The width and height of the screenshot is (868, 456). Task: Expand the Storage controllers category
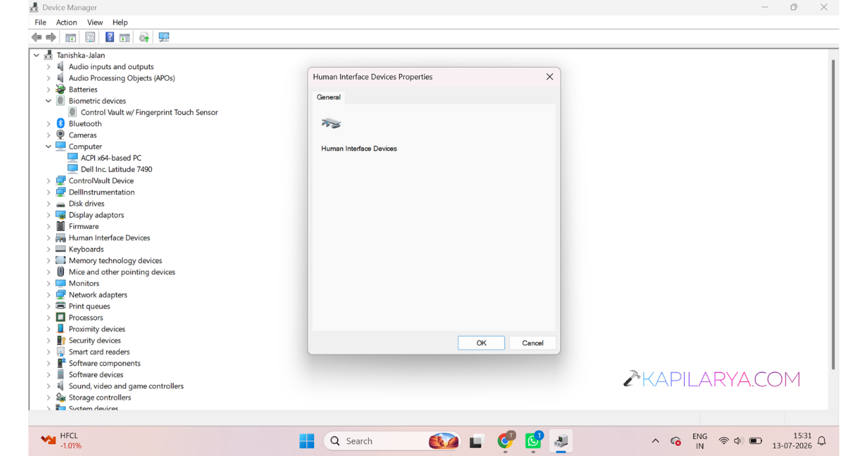(48, 397)
